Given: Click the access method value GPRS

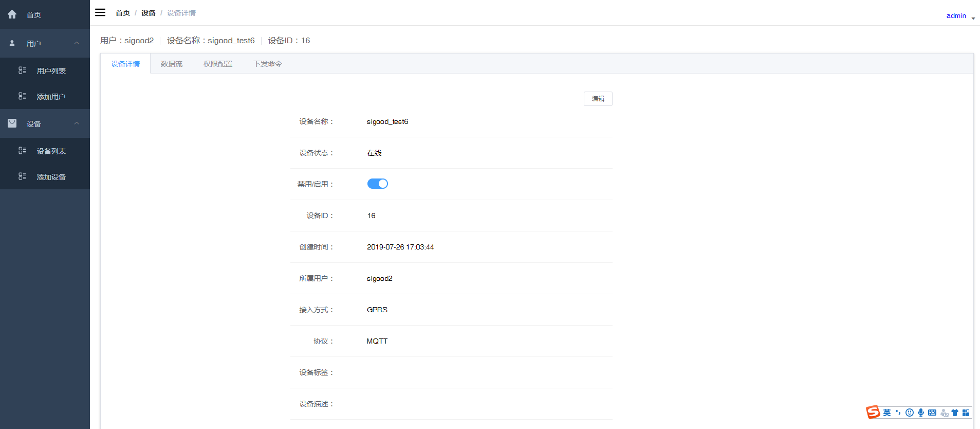Looking at the screenshot, I should pyautogui.click(x=377, y=310).
